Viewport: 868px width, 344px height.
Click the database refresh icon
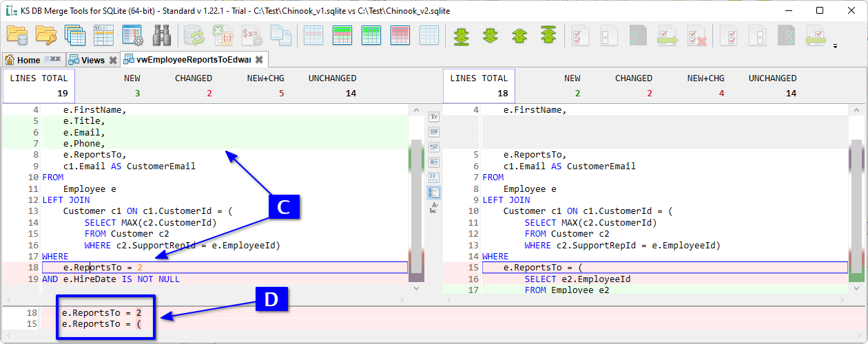194,34
